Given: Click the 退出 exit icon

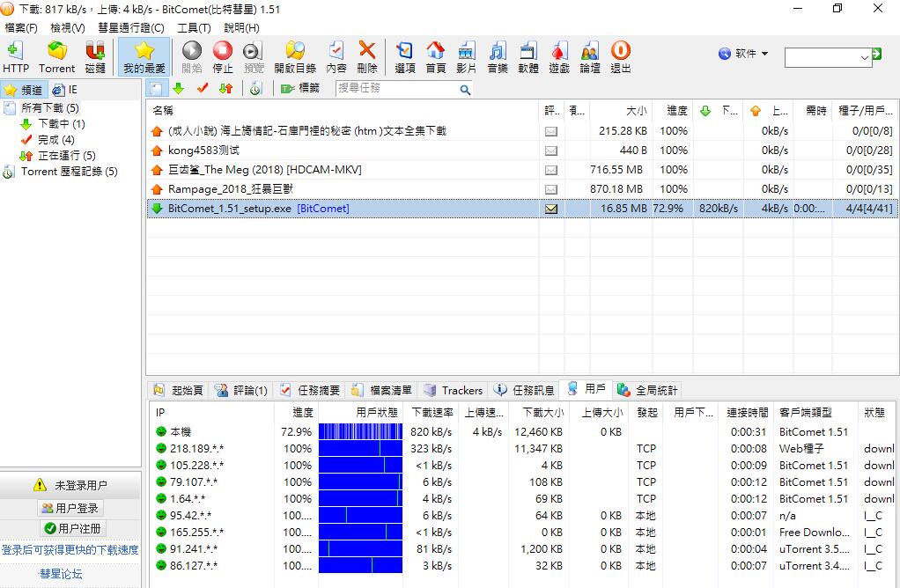Looking at the screenshot, I should click(x=621, y=57).
